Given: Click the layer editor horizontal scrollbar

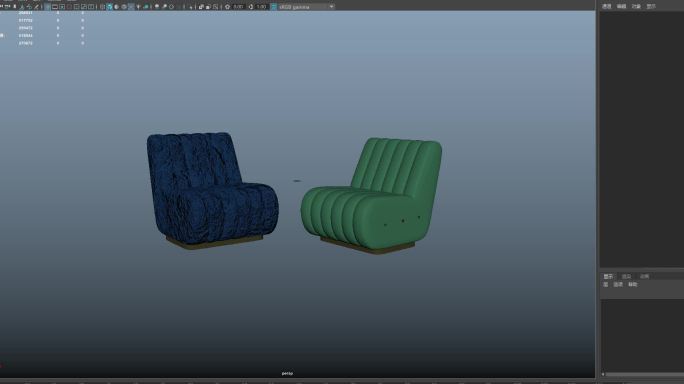Looking at the screenshot, I should click(x=643, y=374).
